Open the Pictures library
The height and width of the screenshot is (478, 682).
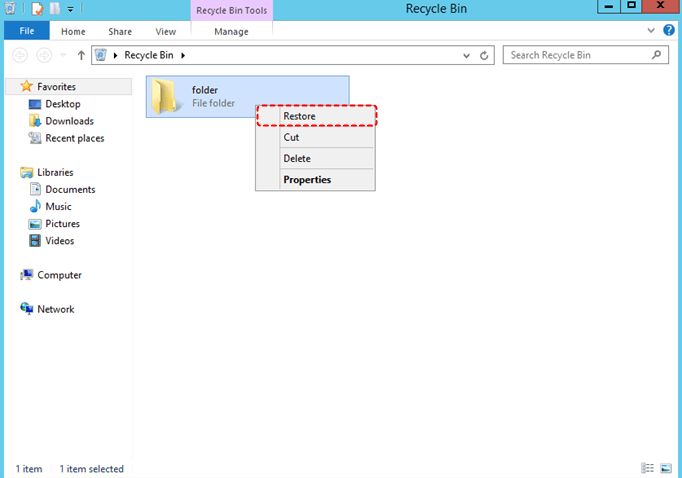coord(63,224)
